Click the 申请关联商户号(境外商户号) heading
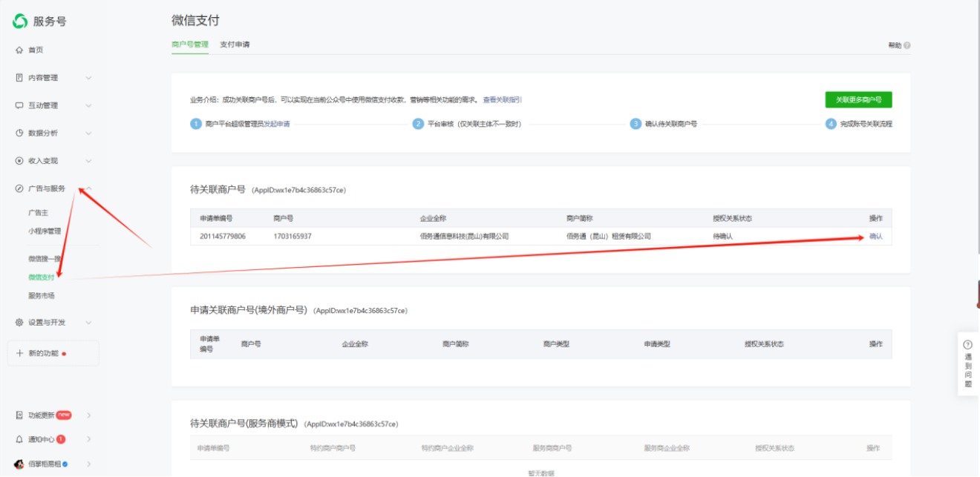The height and width of the screenshot is (477, 980). point(249,309)
